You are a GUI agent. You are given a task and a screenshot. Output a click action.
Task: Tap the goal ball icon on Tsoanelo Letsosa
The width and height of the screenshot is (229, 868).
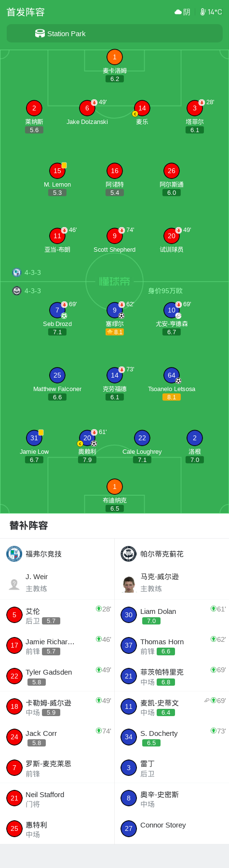[178, 380]
